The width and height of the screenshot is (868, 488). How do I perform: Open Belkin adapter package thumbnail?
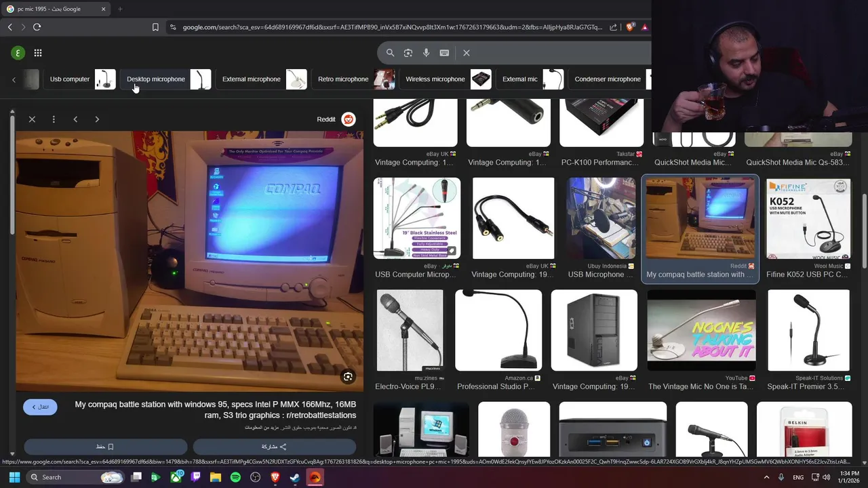point(804,430)
